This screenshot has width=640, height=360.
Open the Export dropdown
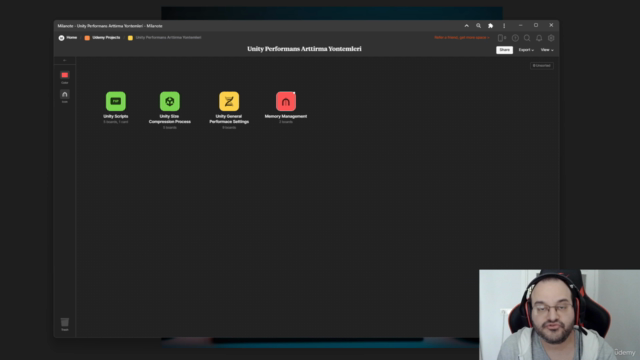point(526,50)
